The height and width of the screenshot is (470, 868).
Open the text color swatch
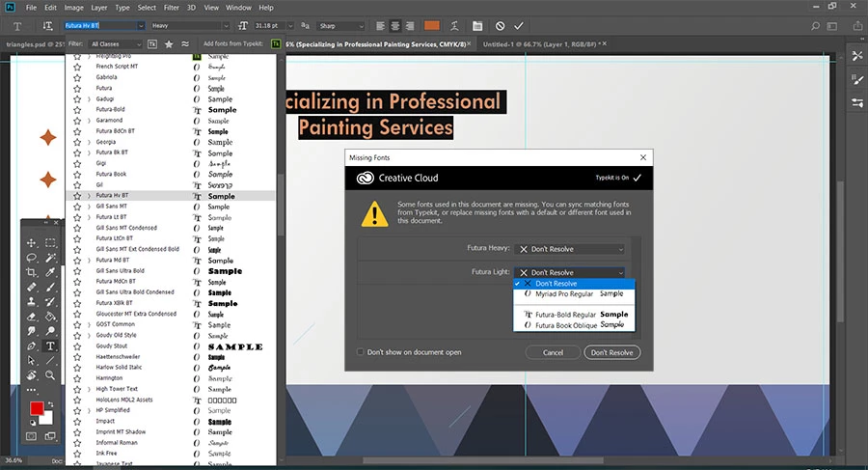click(x=432, y=25)
